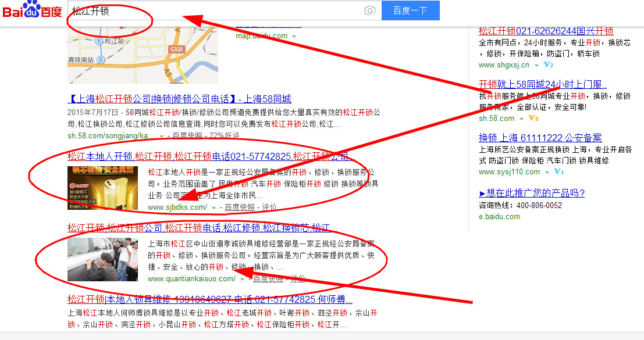Expand the dropdown arrow next to www.sysj110.com
644x340 pixels.
(x=547, y=172)
